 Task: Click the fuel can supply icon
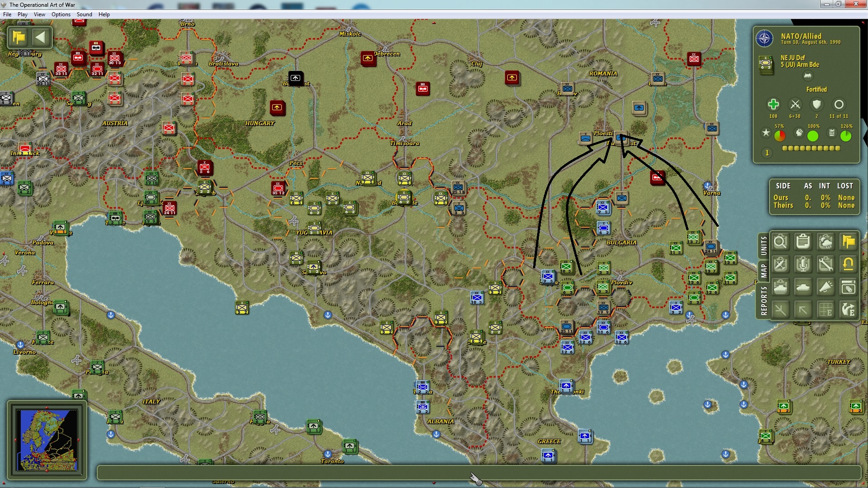tap(832, 132)
